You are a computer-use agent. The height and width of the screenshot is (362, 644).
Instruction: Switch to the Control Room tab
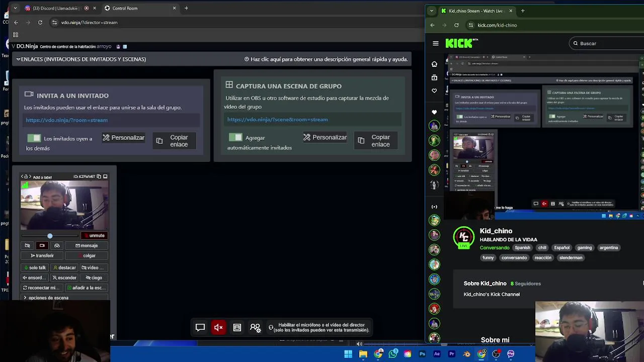[x=140, y=8]
